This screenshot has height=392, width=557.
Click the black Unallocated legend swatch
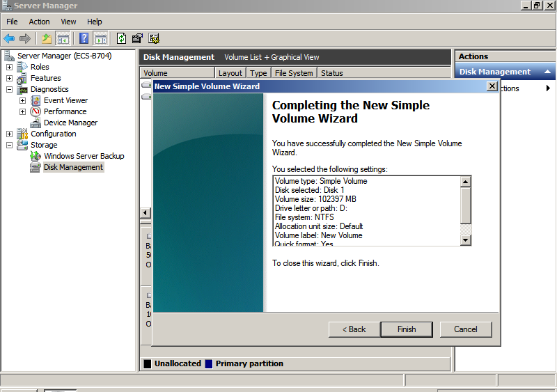148,364
